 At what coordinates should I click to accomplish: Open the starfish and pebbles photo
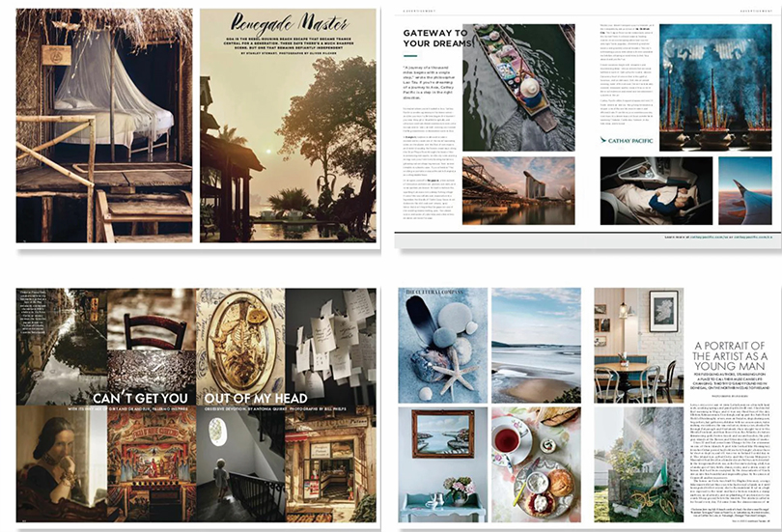438,345
